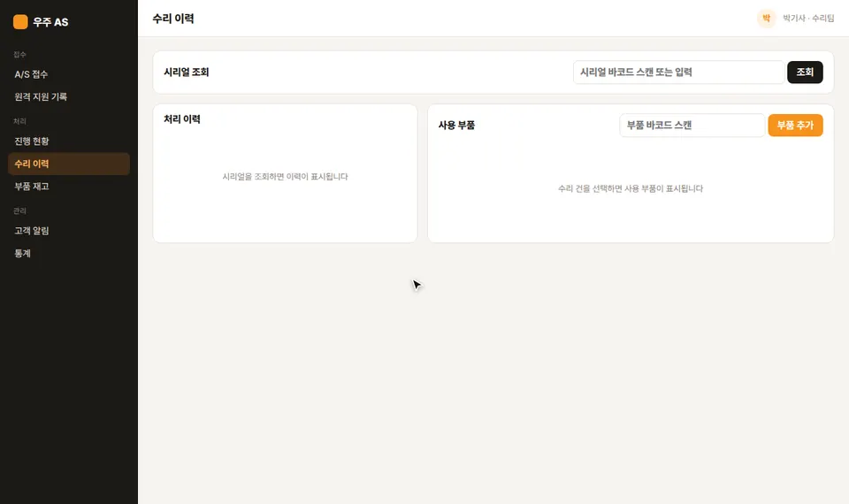Go to 원격 지원 기록
Image resolution: width=849 pixels, height=504 pixels.
click(69, 97)
